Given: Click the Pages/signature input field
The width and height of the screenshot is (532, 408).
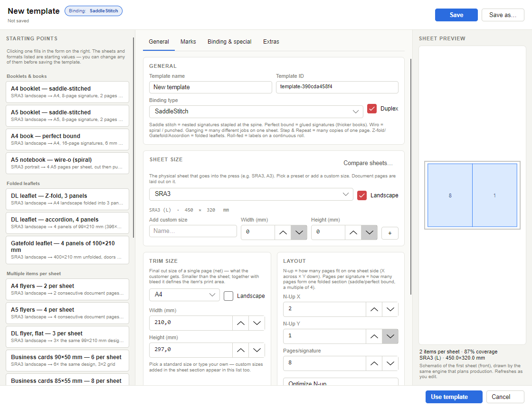Looking at the screenshot, I should click(x=325, y=363).
